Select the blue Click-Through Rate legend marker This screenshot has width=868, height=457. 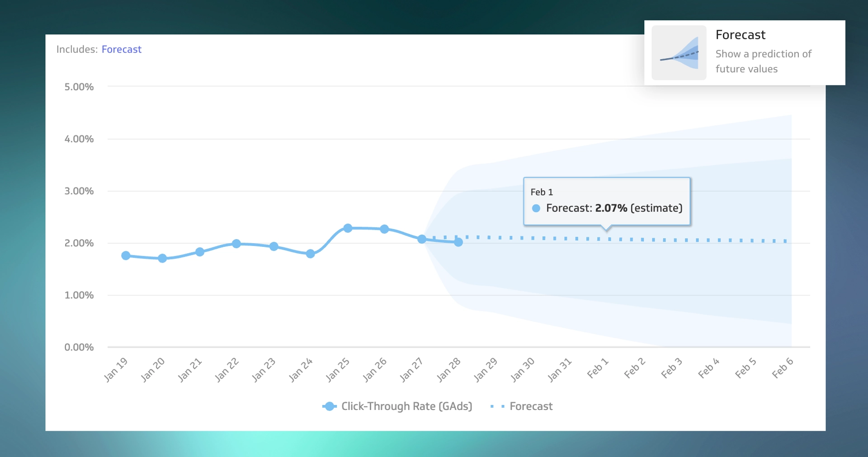point(329,406)
